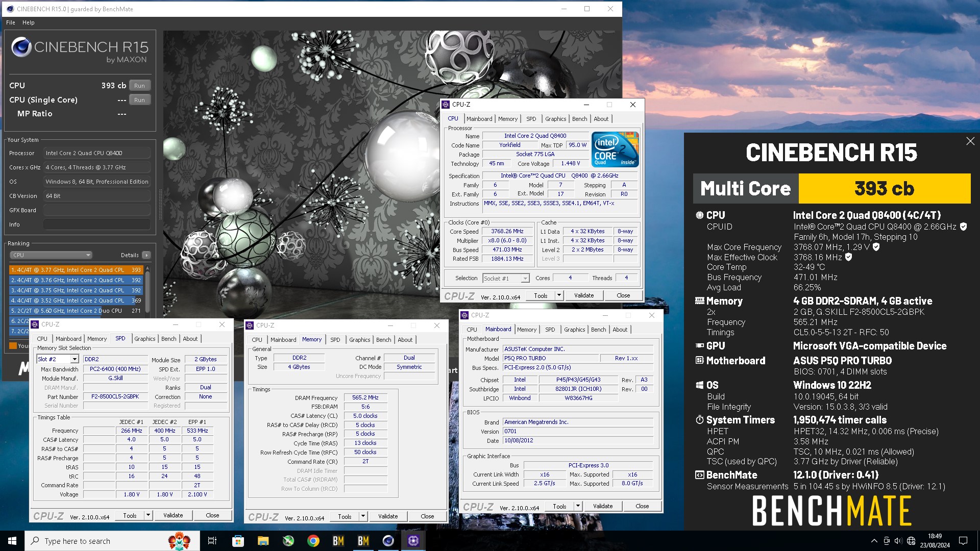Click title icon of CPU-Z SPD window
The image size is (980, 551).
pos(35,324)
